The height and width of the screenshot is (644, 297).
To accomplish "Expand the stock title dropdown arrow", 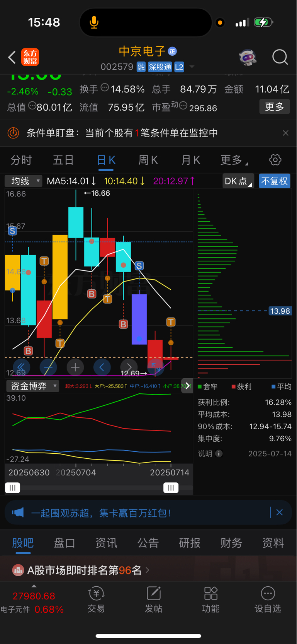I will coord(192,67).
